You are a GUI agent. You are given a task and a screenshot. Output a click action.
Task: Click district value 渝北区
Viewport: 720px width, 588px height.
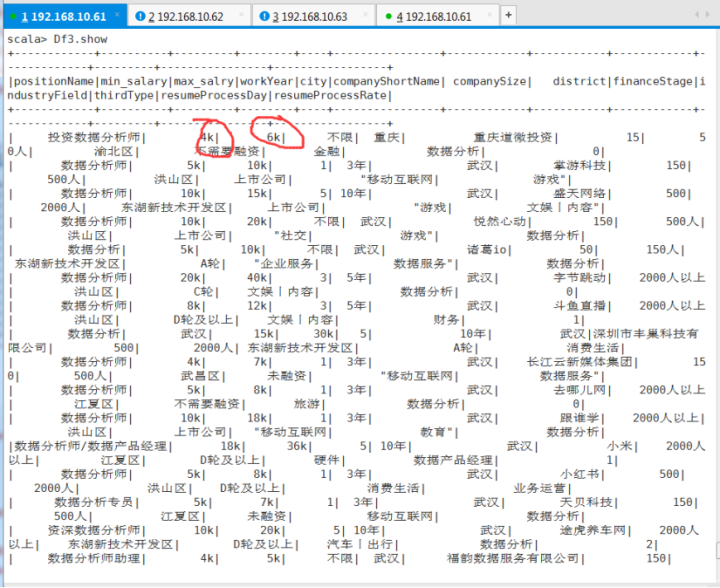click(114, 151)
